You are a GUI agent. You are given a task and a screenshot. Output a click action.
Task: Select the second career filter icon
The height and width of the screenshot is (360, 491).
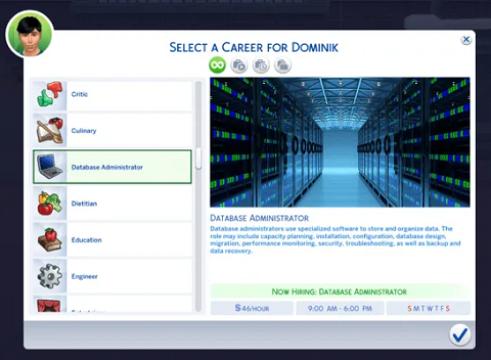(239, 65)
